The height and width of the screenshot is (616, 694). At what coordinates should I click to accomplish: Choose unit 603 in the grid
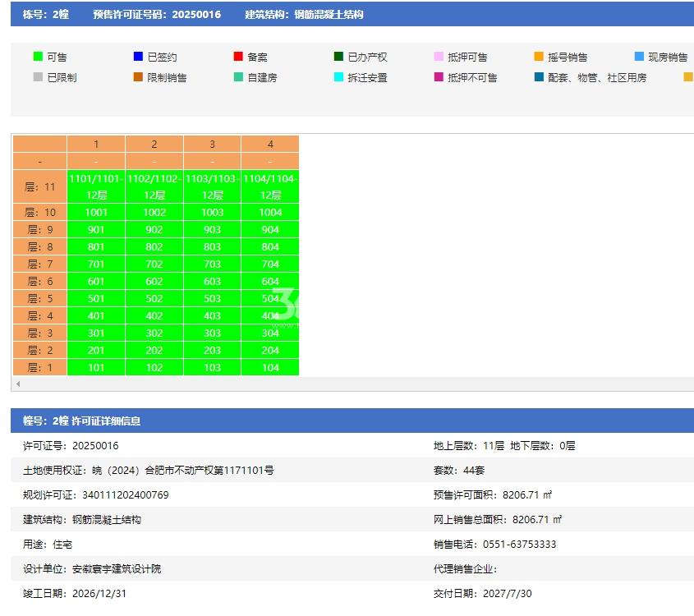tap(212, 282)
